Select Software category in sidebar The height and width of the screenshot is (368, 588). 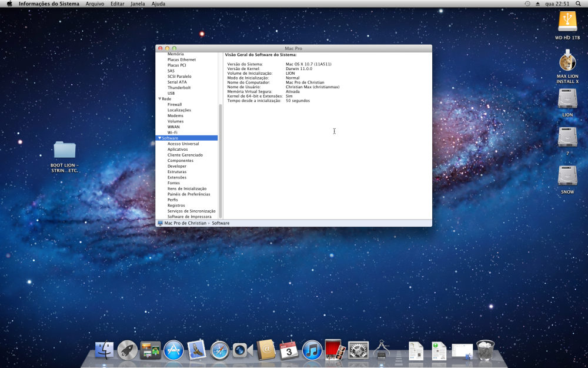click(187, 138)
